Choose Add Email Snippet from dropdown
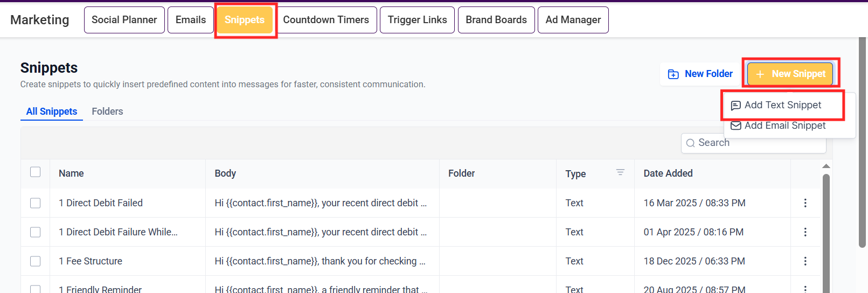Screen dimensions: 868x293 click(x=784, y=125)
